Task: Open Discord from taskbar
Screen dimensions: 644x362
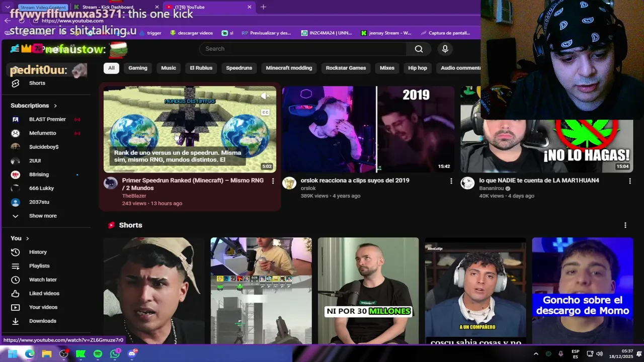Action: tap(132, 354)
